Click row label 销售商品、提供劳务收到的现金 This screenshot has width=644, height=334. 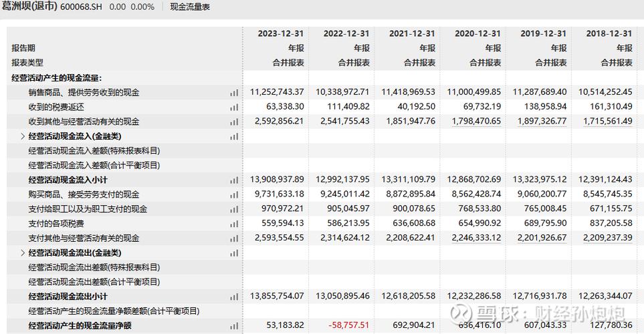pyautogui.click(x=84, y=92)
